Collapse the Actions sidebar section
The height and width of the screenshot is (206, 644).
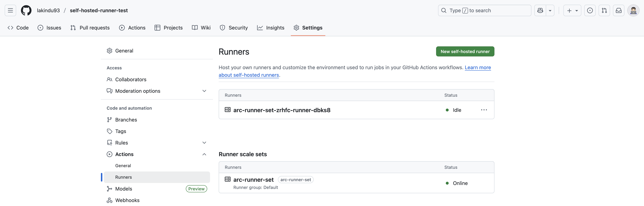tap(204, 154)
